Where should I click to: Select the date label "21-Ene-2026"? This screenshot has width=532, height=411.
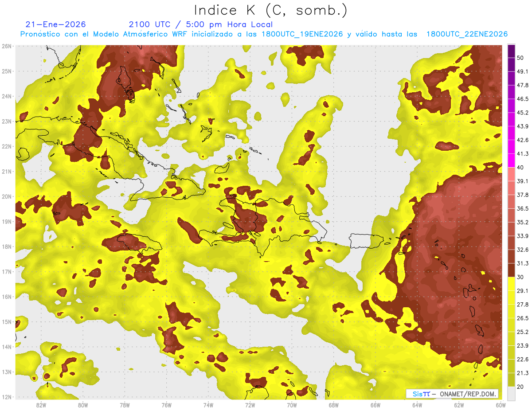pyautogui.click(x=56, y=24)
